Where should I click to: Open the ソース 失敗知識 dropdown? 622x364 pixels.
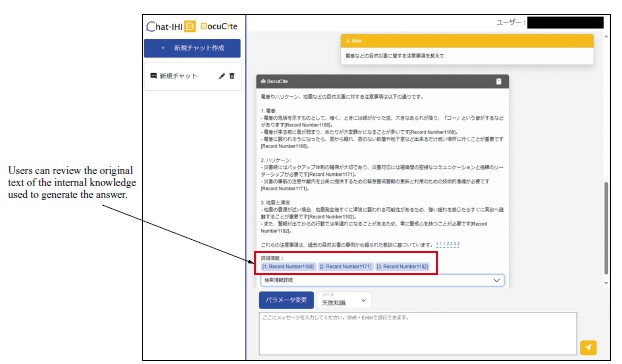click(x=344, y=300)
